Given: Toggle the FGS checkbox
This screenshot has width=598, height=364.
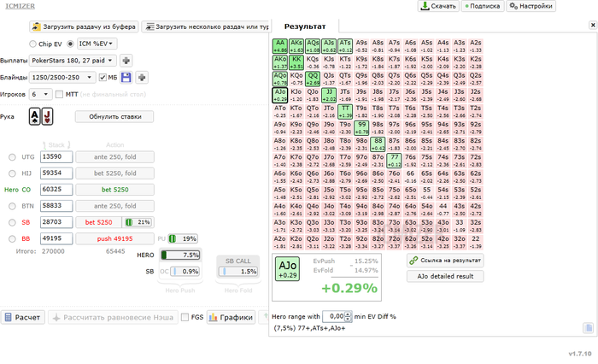Looking at the screenshot, I should [x=185, y=318].
